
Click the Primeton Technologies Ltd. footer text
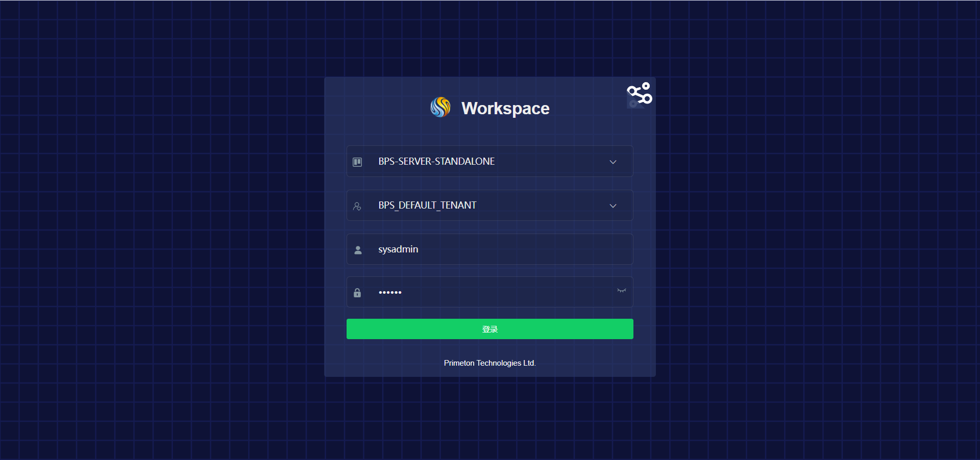pos(489,363)
